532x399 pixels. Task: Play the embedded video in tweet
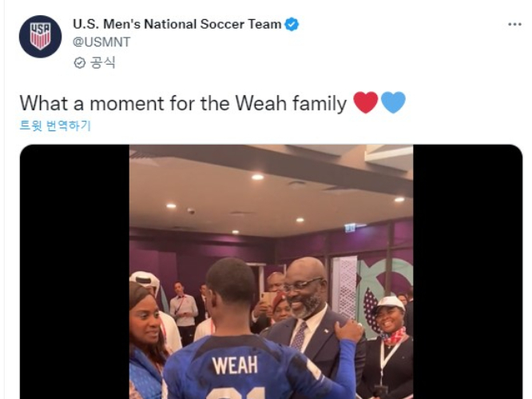271,272
